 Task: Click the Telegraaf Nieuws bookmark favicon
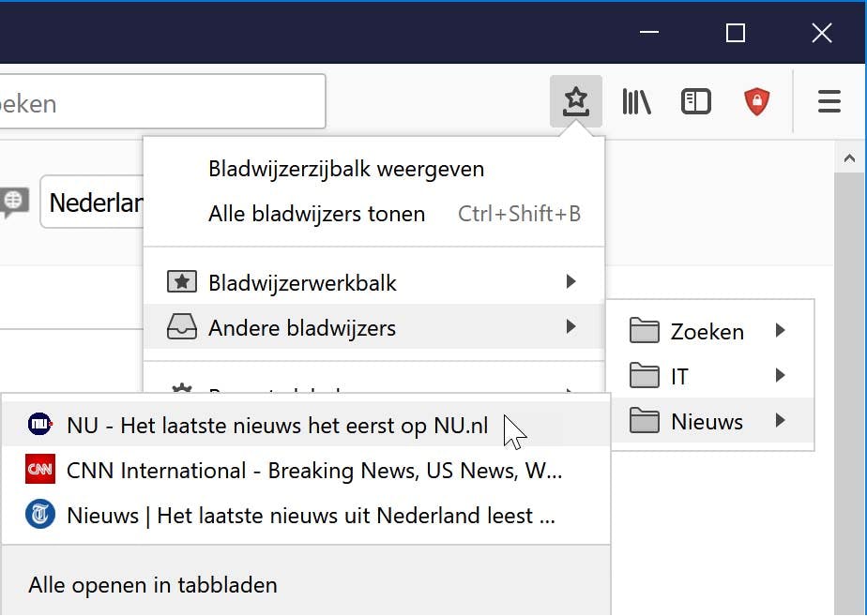pos(40,515)
